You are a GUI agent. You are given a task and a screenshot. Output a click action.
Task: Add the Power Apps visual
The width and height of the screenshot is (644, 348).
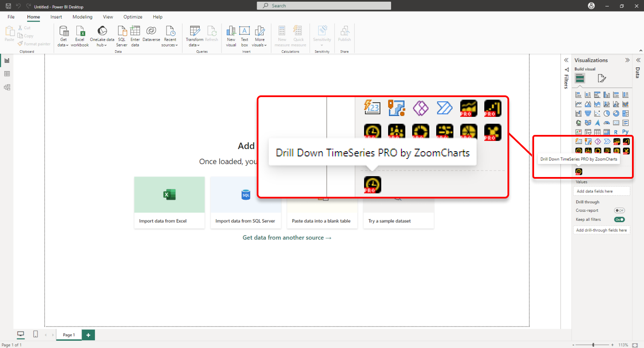597,141
